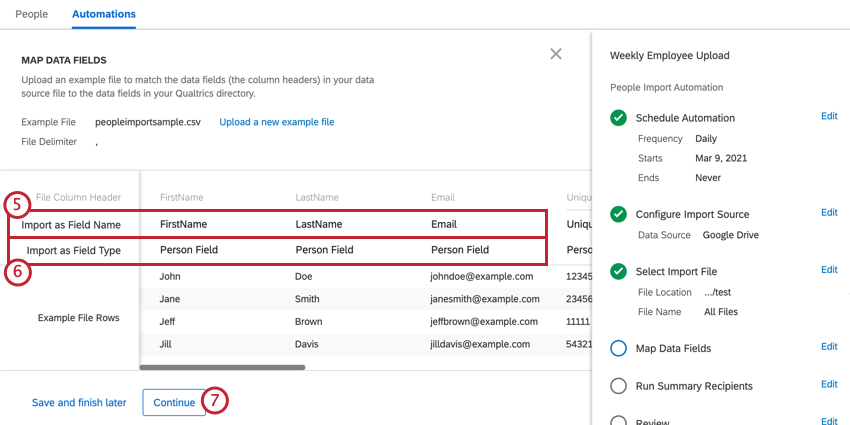Select the jeffbrown@example.com cell

484,321
